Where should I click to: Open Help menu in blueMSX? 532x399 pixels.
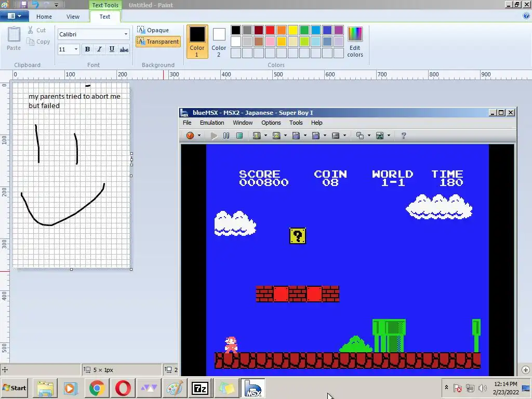click(x=316, y=123)
